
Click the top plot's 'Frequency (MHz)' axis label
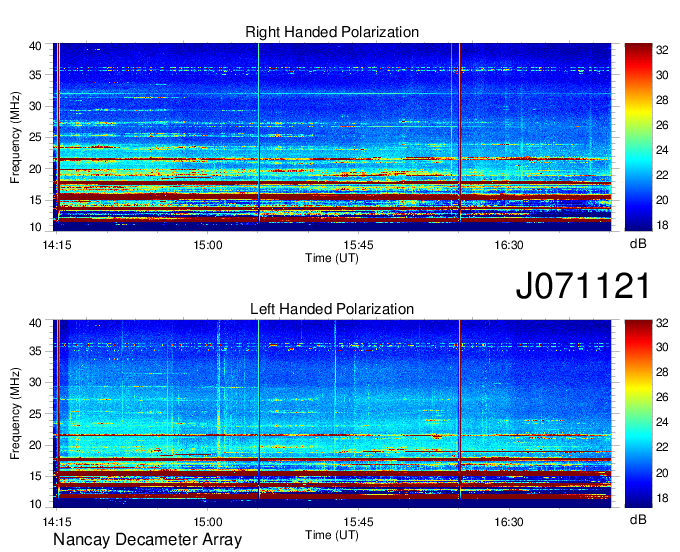[15, 137]
